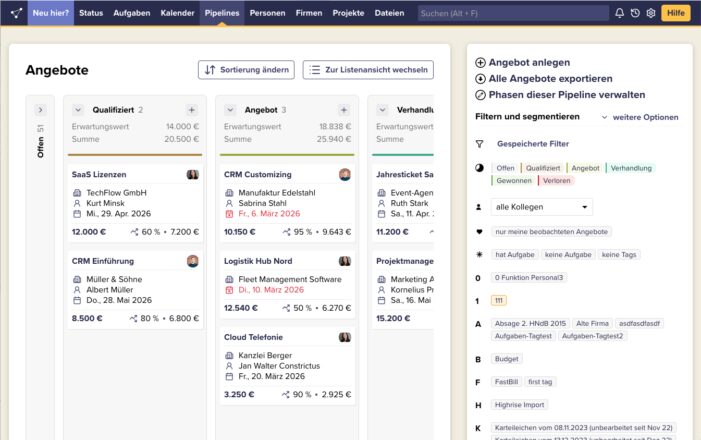Toggle the Offen phase filter tag
Viewport: 701px width, 440px height.
pos(505,168)
